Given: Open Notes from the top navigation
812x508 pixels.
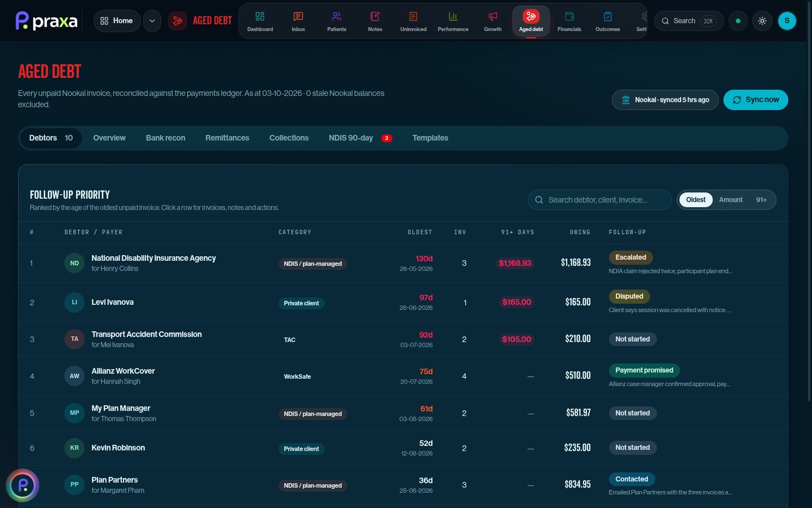Looking at the screenshot, I should click(375, 21).
